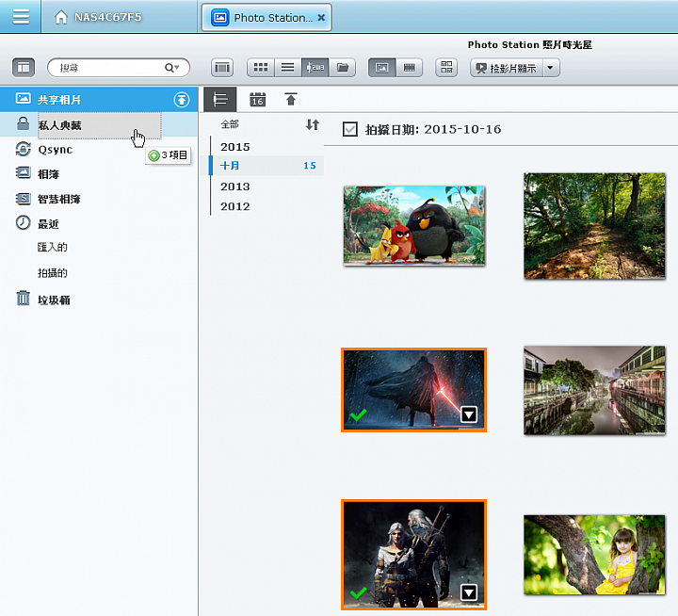Select year 2013 in timeline

click(234, 186)
